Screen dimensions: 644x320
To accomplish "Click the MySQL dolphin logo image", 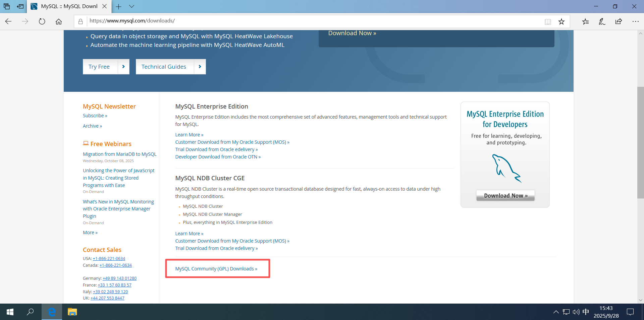I will coord(506,168).
